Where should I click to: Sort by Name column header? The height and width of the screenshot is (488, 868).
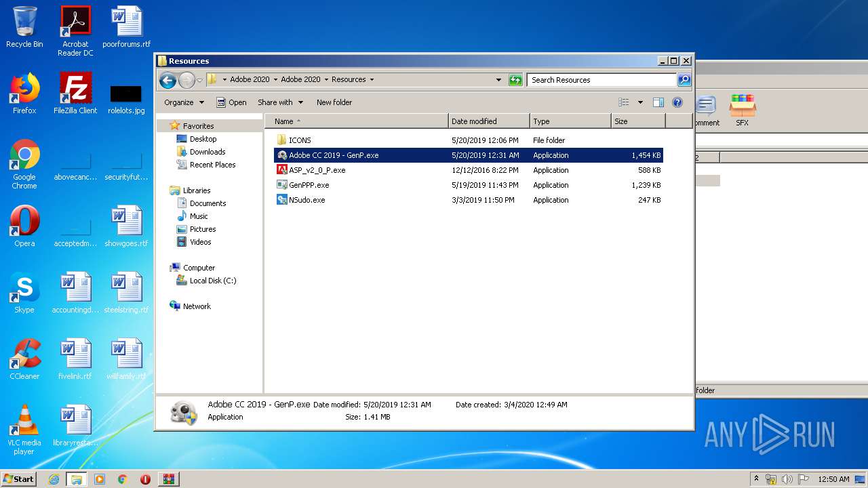[x=357, y=121]
